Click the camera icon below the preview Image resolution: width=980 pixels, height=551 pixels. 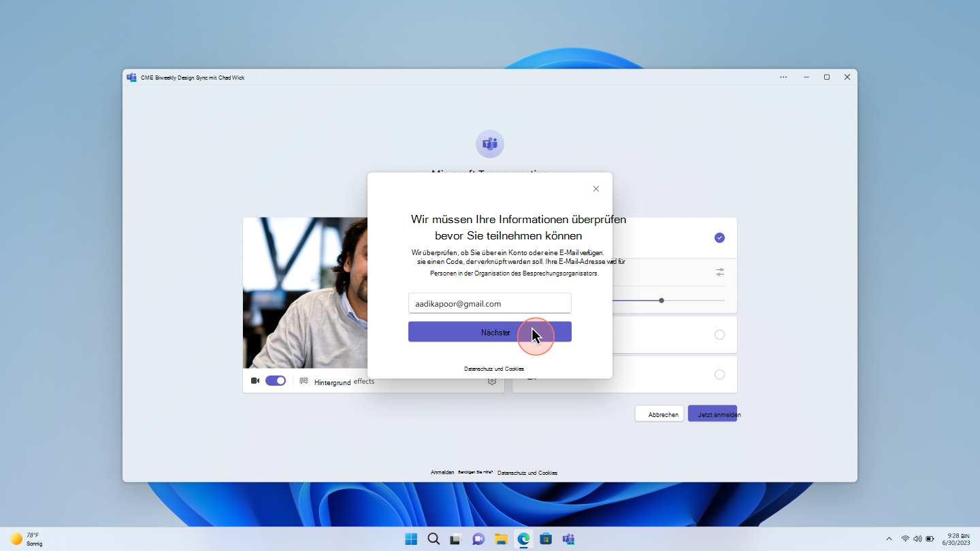click(255, 381)
